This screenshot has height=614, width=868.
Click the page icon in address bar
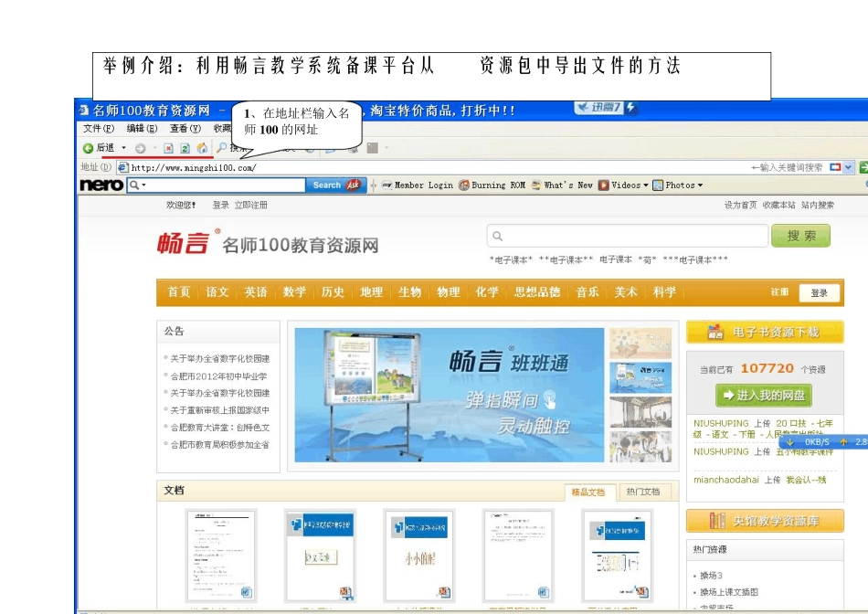pyautogui.click(x=123, y=167)
